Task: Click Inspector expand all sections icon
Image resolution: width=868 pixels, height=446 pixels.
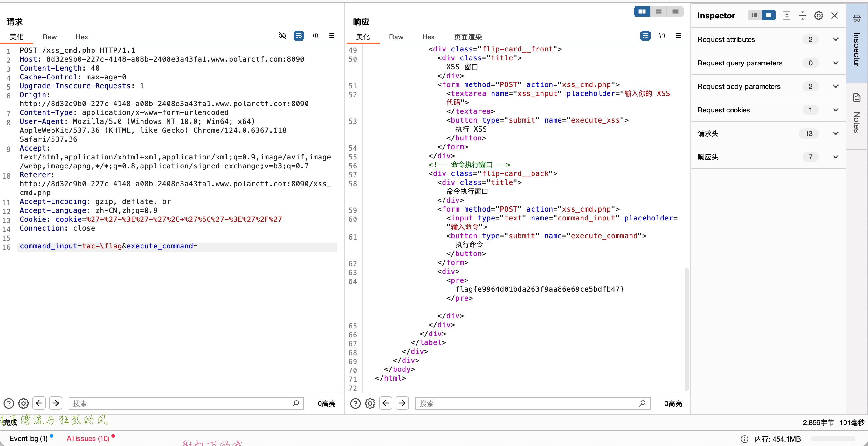Action: tap(787, 16)
